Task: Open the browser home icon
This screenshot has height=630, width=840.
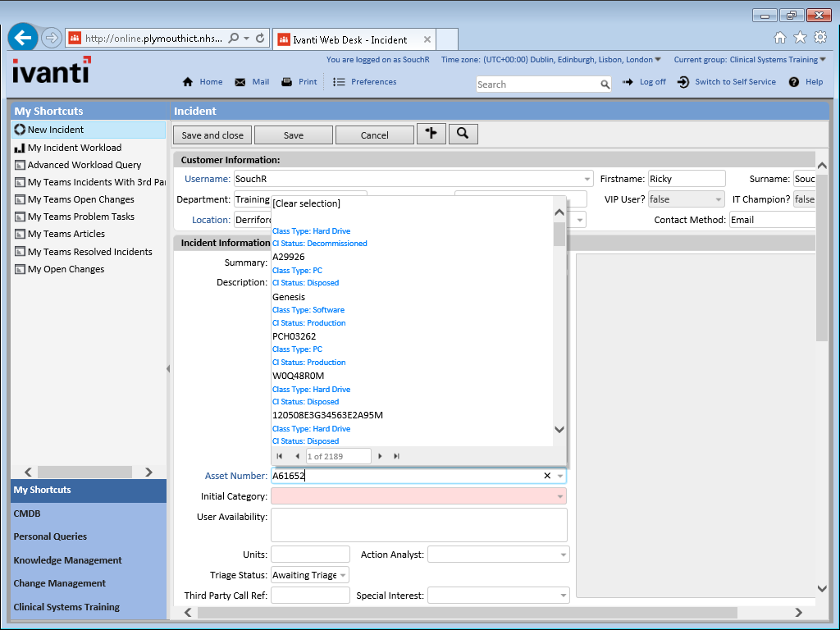Action: 780,37
